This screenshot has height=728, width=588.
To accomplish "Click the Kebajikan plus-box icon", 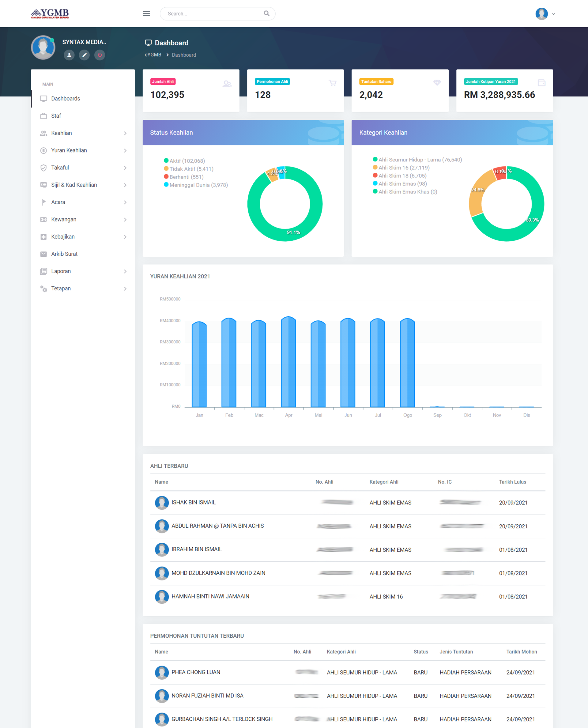I will click(43, 237).
